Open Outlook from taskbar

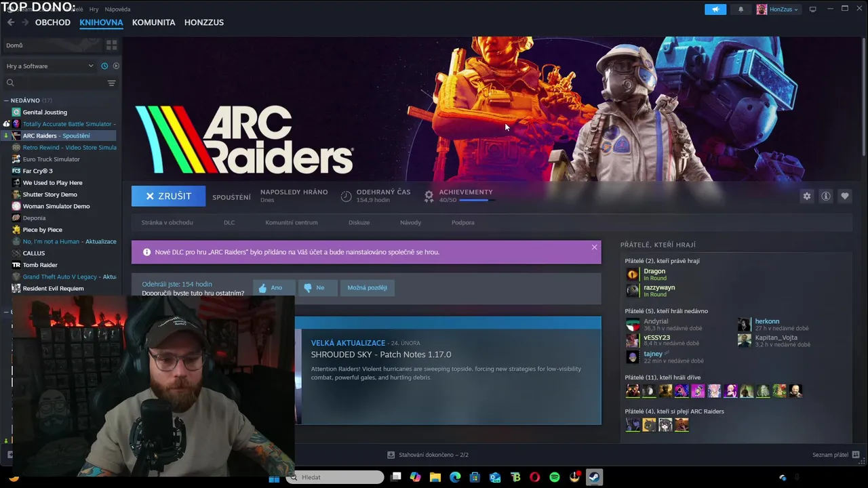[495, 477]
